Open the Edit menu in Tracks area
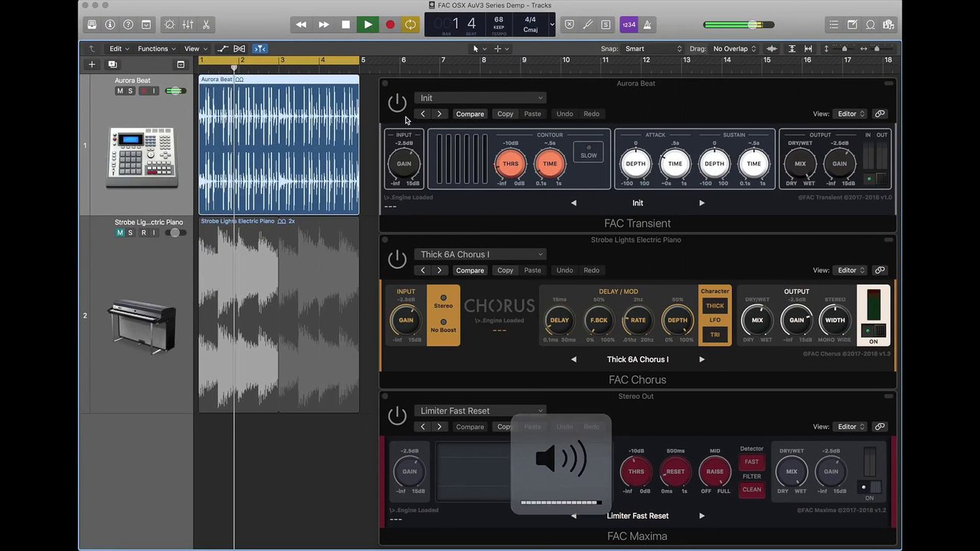980x551 pixels. pyautogui.click(x=119, y=48)
